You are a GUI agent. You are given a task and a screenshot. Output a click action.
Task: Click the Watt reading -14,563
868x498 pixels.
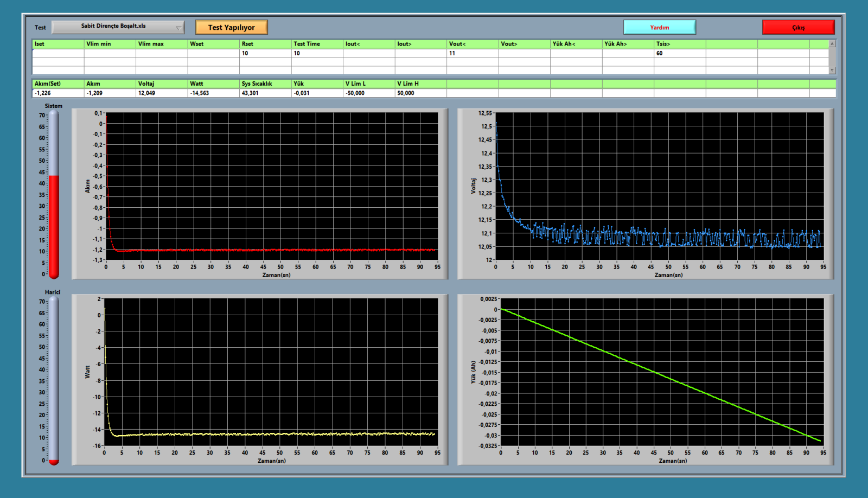(x=214, y=93)
